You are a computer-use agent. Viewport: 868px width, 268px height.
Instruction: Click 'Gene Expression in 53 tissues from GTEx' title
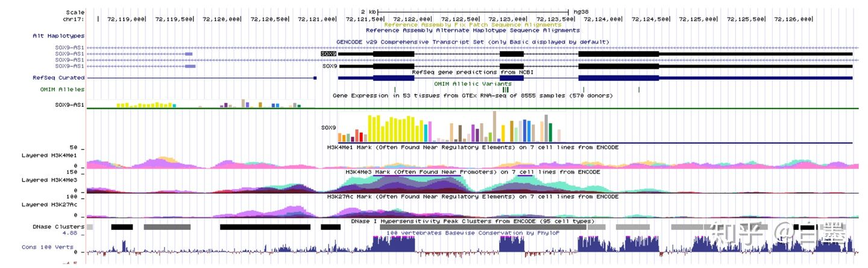tap(473, 95)
